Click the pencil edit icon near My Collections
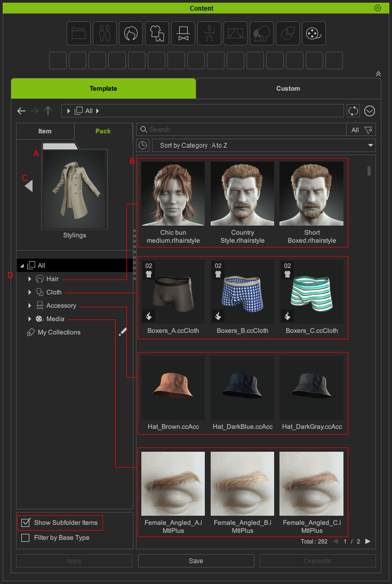The image size is (392, 584). (x=123, y=332)
